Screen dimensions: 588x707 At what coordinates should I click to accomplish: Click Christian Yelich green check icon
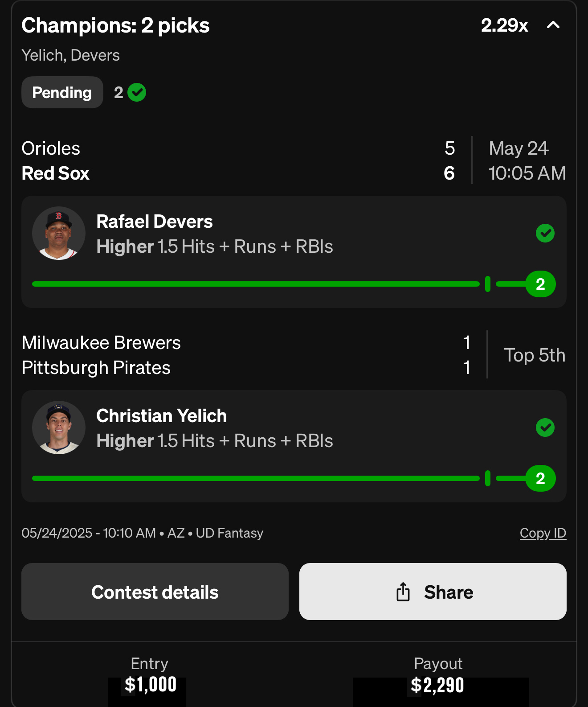click(x=545, y=427)
